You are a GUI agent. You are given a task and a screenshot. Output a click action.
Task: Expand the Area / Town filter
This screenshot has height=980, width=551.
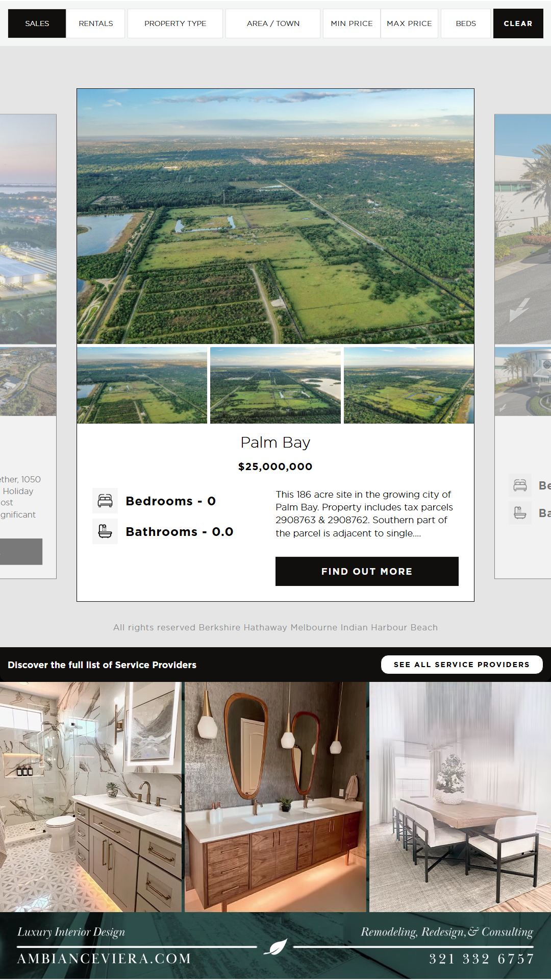tap(273, 23)
